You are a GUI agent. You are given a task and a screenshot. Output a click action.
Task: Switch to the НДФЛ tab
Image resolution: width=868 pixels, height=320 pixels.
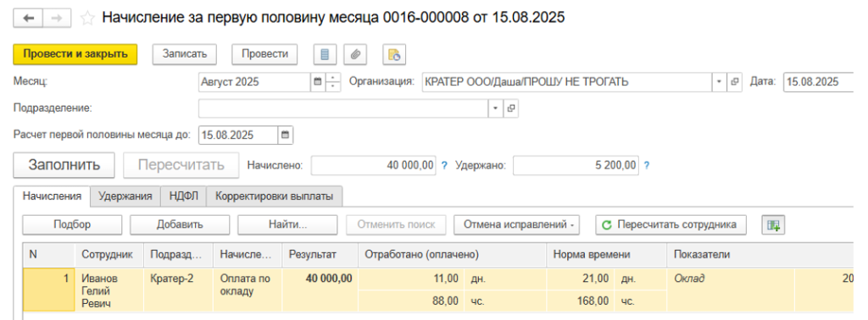[x=183, y=196]
